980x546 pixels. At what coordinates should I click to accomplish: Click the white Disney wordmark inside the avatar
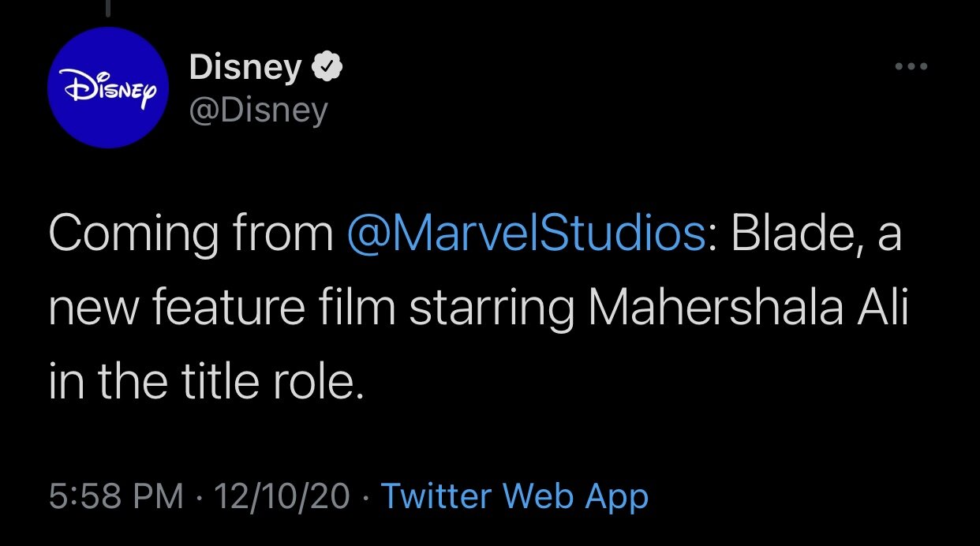click(107, 88)
